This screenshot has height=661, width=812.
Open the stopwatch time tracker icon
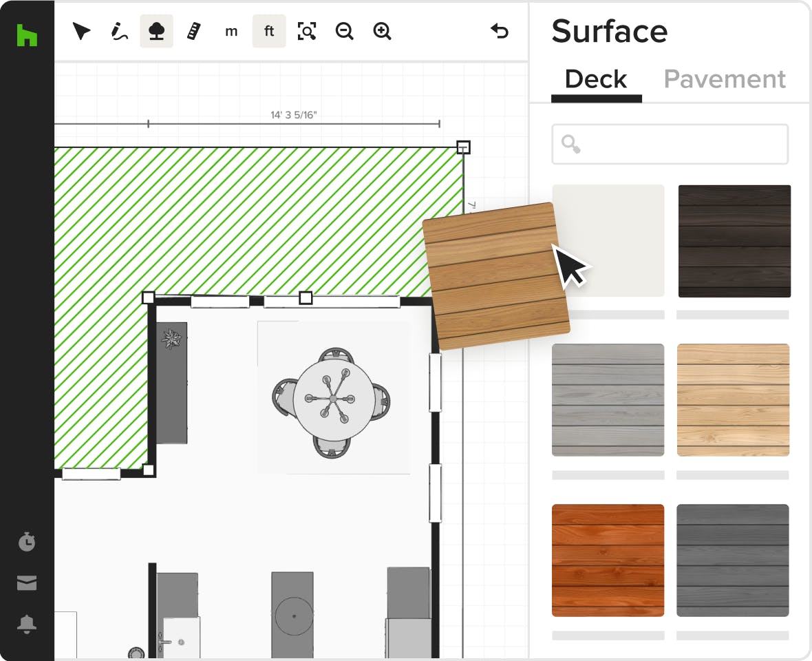27,542
